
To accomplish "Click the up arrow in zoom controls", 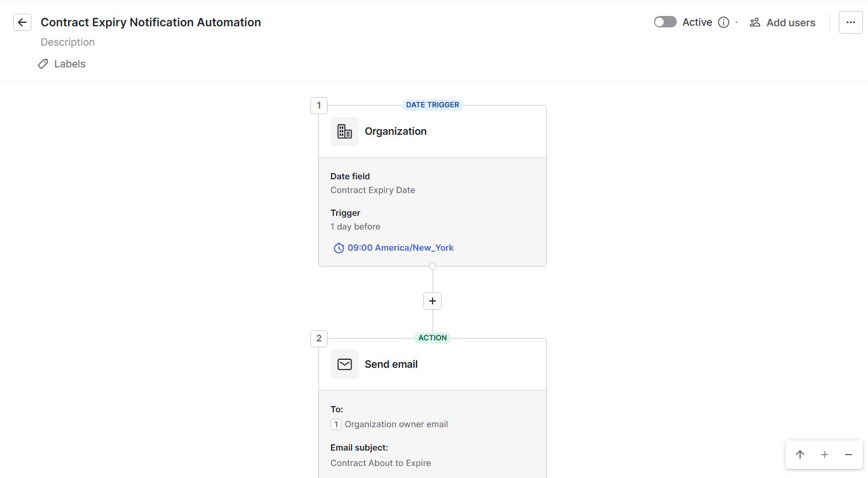I will [x=800, y=455].
